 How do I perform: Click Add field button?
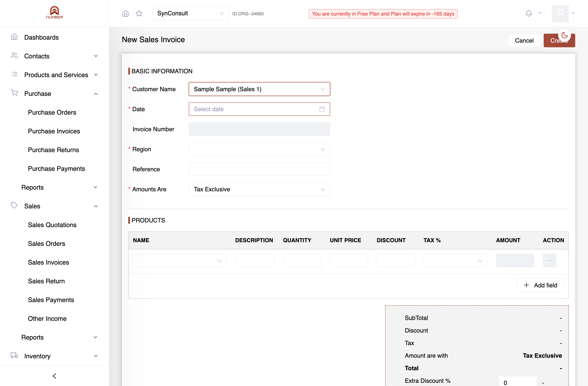pyautogui.click(x=540, y=285)
